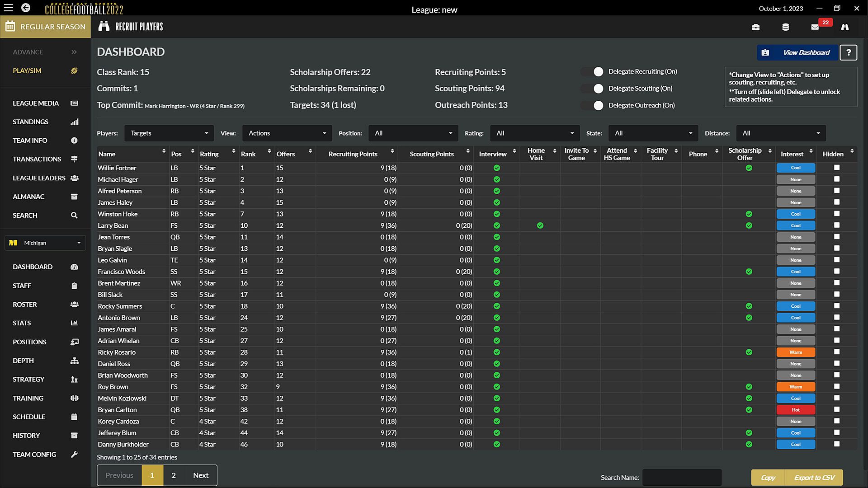Toggle the Delegate Scouting switch
This screenshot has width=868, height=488.
point(593,89)
